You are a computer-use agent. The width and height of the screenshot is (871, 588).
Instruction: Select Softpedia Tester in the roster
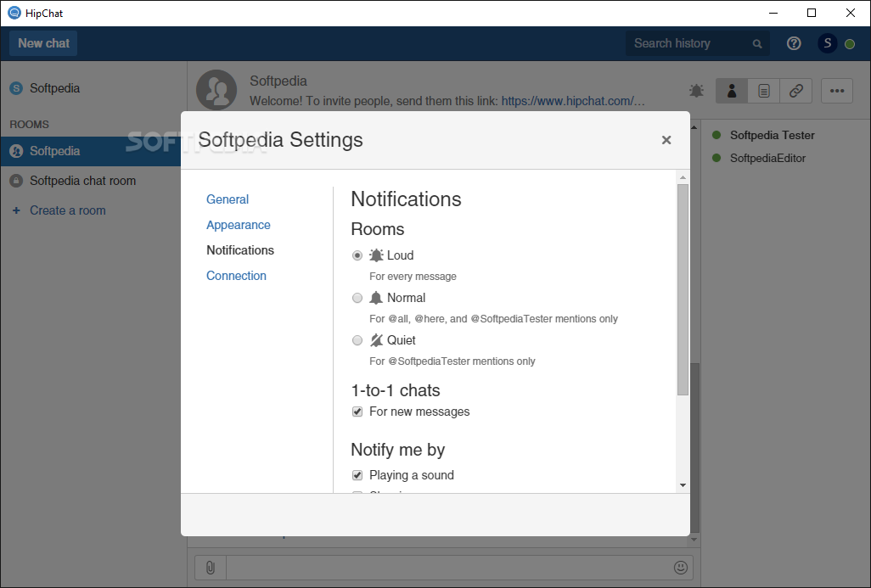773,136
